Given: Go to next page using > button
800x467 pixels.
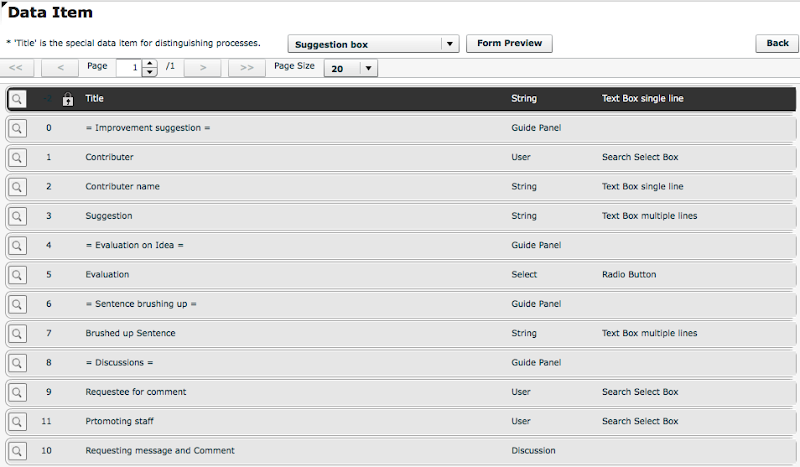Looking at the screenshot, I should [x=203, y=68].
